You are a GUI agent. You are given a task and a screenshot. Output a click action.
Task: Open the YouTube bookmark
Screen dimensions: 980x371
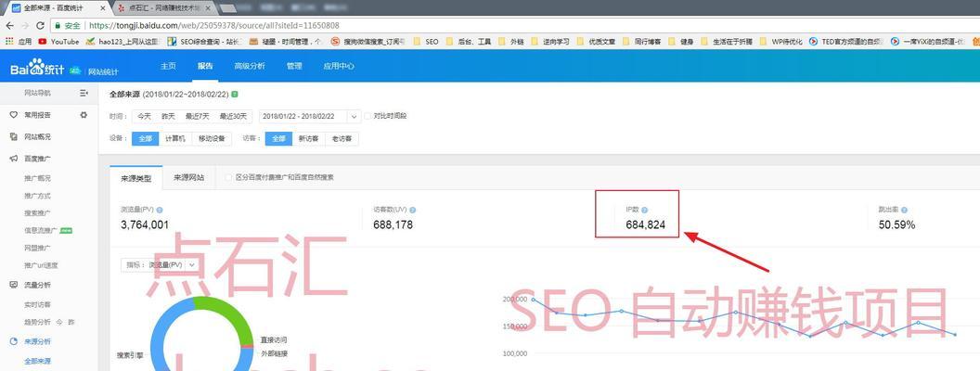click(x=58, y=42)
